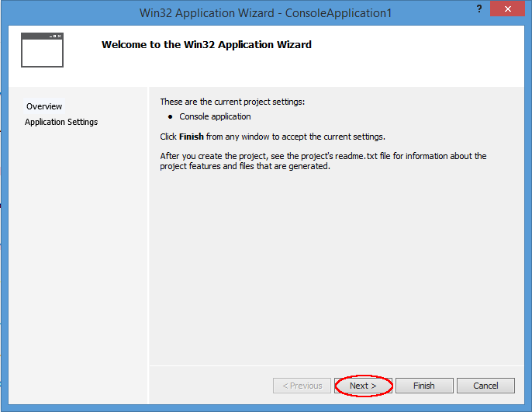Open the Overview page link
532x412 pixels.
tap(44, 106)
